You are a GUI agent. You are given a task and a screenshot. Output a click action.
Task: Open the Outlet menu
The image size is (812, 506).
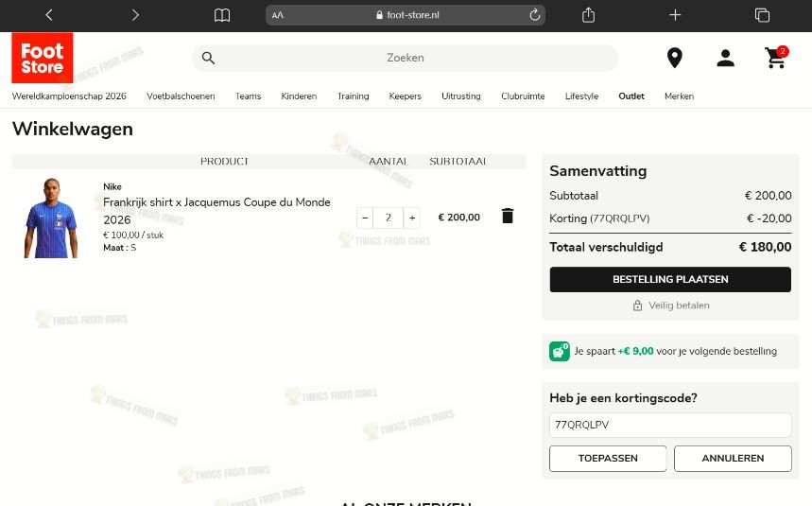click(x=631, y=96)
